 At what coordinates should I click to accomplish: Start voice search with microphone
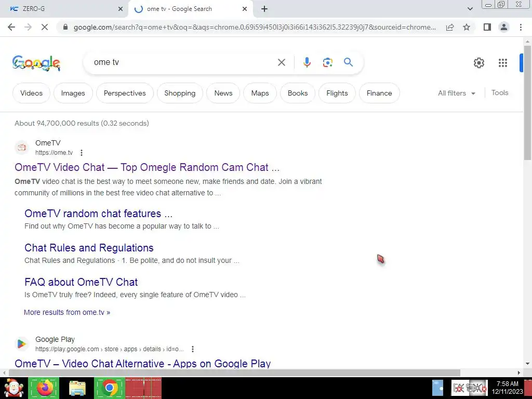(307, 62)
